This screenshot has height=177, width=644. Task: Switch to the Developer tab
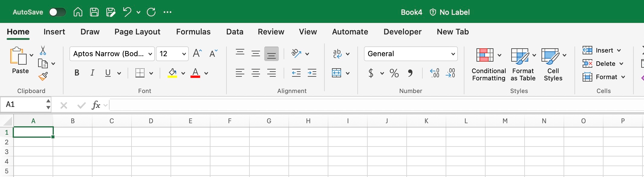(402, 32)
